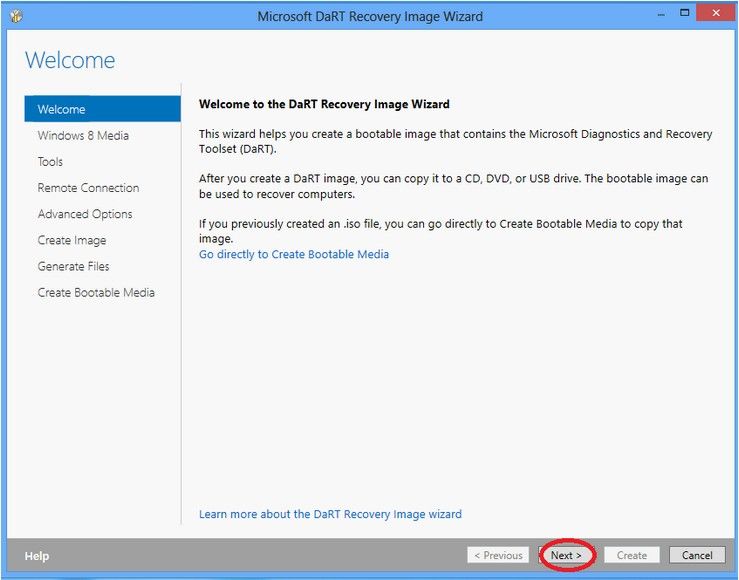Viewport: 739px width, 580px height.
Task: Minimize the wizard window
Action: pyautogui.click(x=661, y=14)
